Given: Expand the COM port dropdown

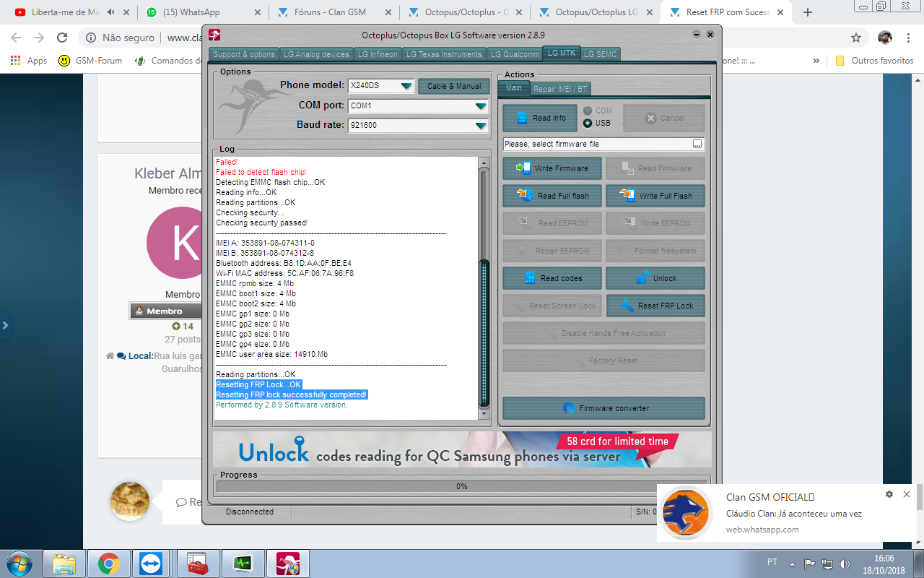Looking at the screenshot, I should click(x=481, y=106).
